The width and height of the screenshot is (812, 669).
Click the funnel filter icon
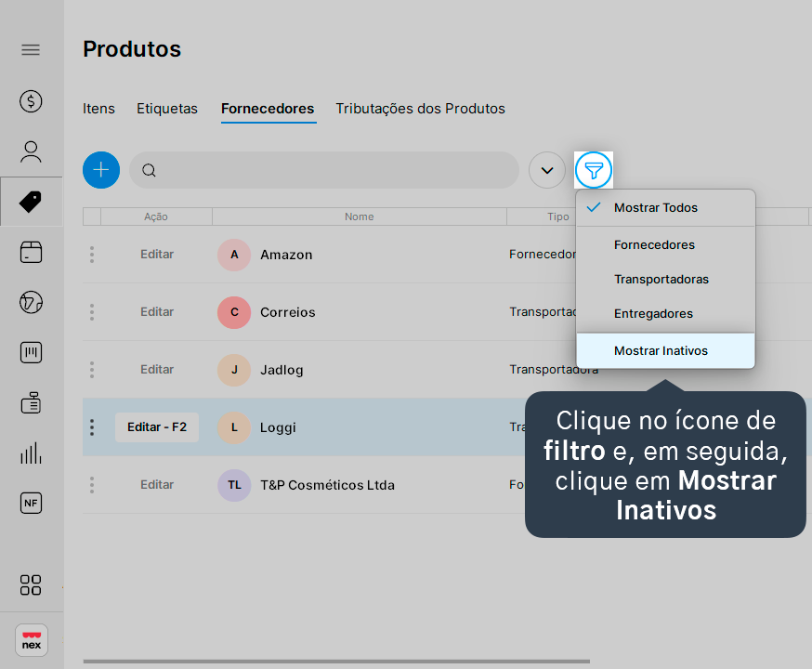594,170
